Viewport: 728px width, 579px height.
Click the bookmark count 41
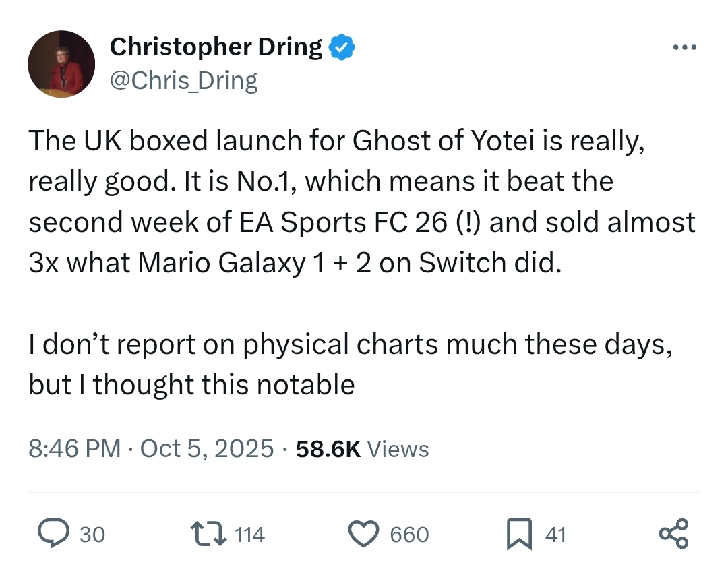pyautogui.click(x=555, y=535)
